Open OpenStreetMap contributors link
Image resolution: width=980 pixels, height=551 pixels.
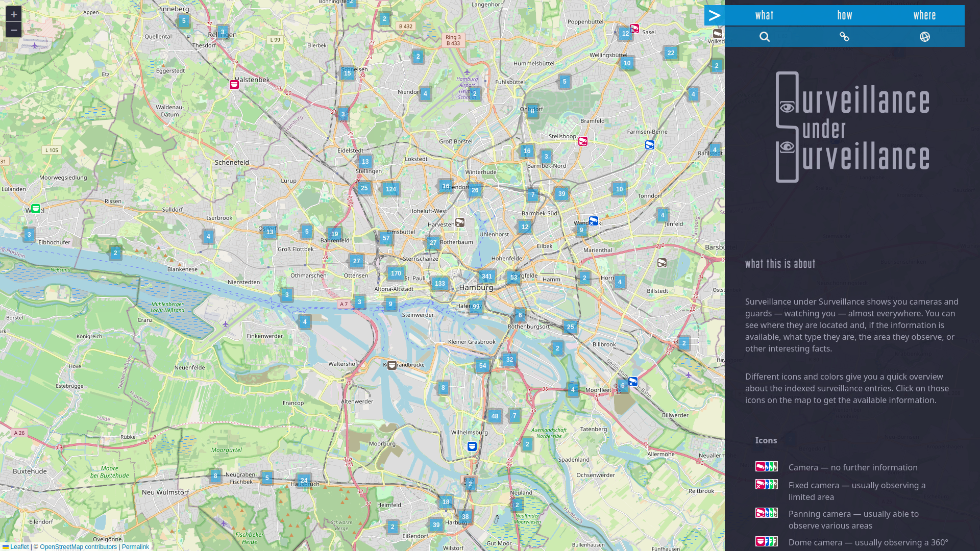[78, 547]
